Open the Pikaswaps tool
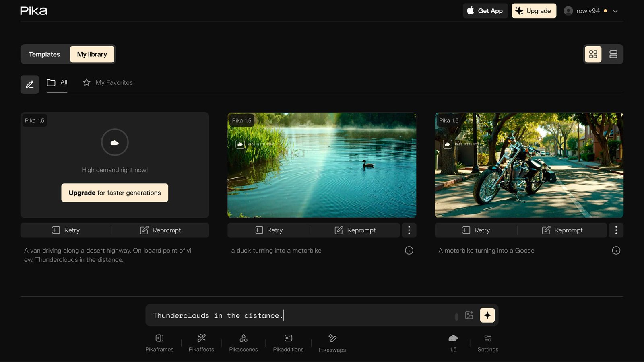This screenshot has height=362, width=644. (332, 343)
